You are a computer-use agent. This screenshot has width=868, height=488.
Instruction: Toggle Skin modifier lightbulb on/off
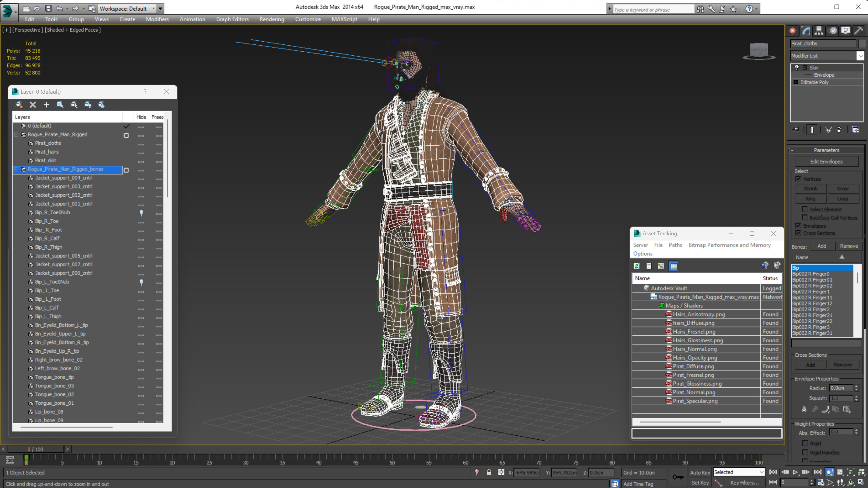(797, 67)
